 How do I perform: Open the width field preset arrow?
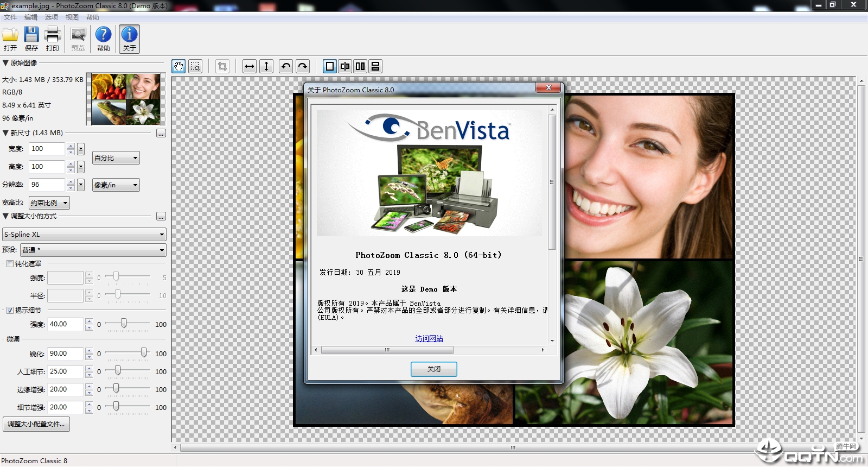81,149
